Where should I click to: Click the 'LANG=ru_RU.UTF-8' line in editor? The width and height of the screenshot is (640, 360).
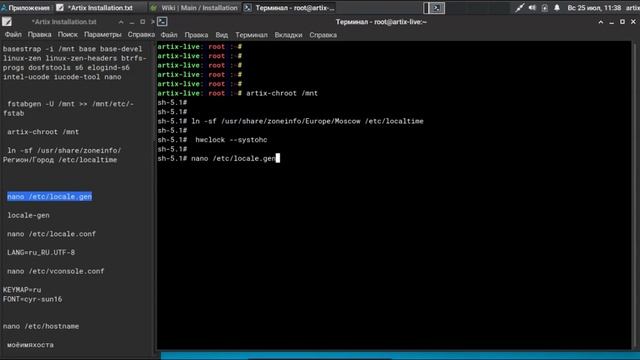point(41,253)
